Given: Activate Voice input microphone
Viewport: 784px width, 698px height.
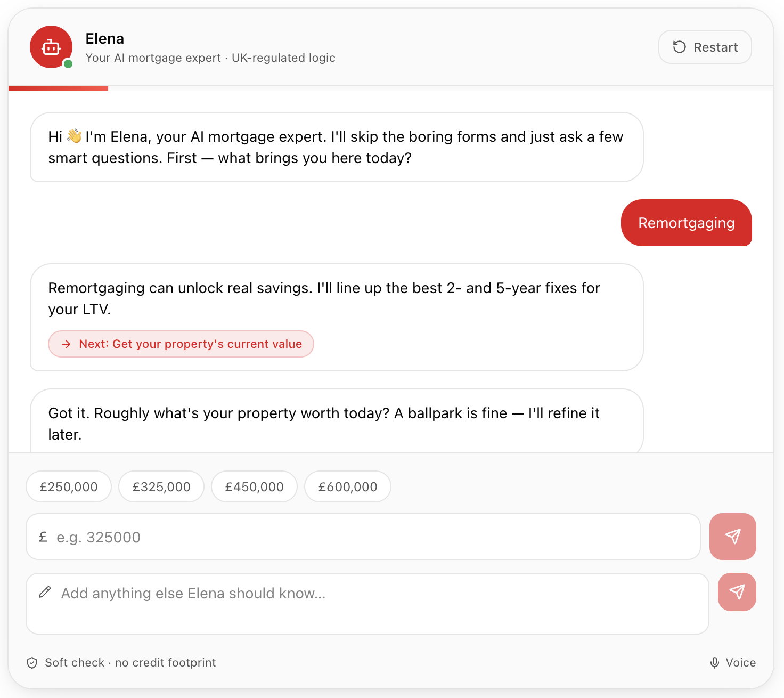Looking at the screenshot, I should click(x=733, y=662).
